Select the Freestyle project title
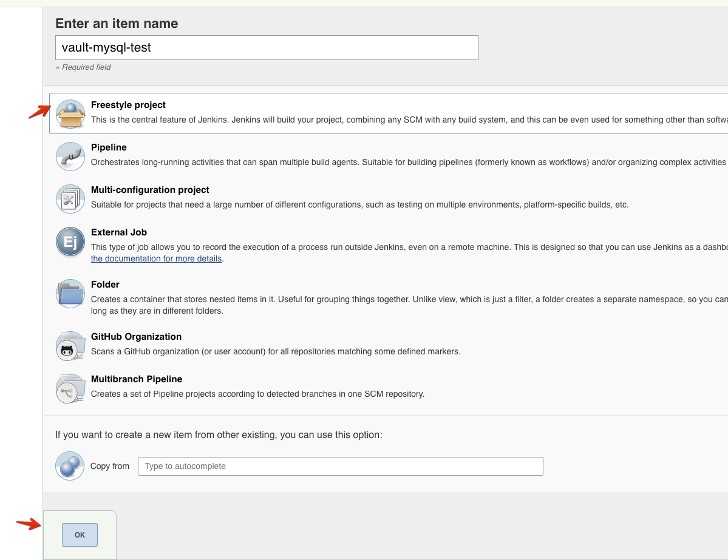Image resolution: width=728 pixels, height=560 pixels. tap(128, 105)
